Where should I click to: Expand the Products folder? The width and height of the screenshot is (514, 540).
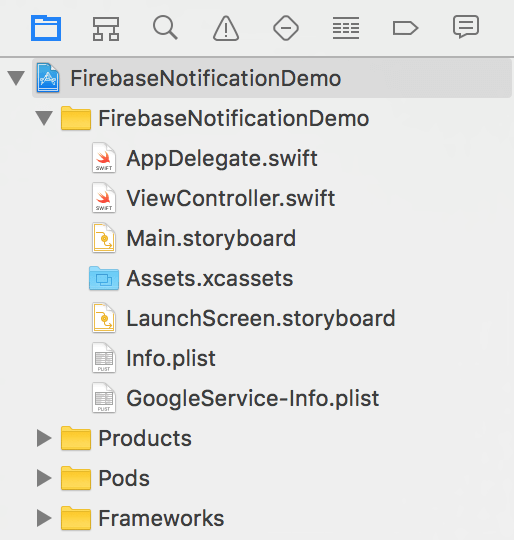44,438
